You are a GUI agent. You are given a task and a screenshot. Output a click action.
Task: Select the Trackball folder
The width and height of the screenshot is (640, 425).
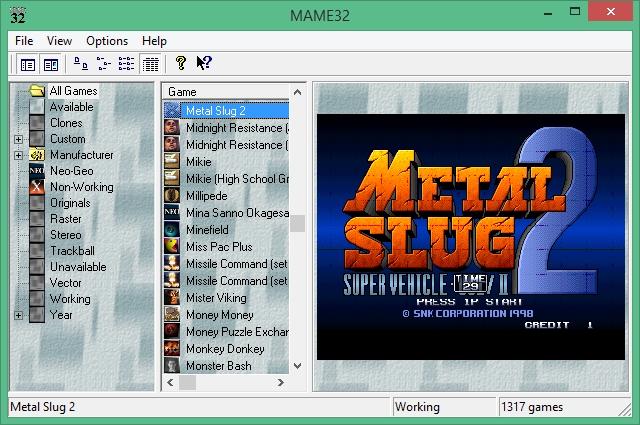[x=72, y=251]
